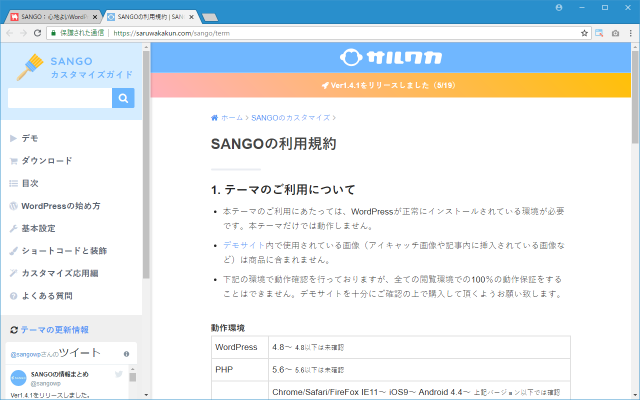Click the cart icon beside ダウンロード
The width and height of the screenshot is (640, 400).
13,161
